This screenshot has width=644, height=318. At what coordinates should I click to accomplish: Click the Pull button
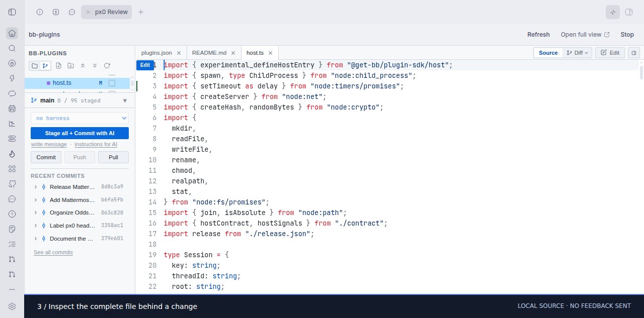[113, 157]
